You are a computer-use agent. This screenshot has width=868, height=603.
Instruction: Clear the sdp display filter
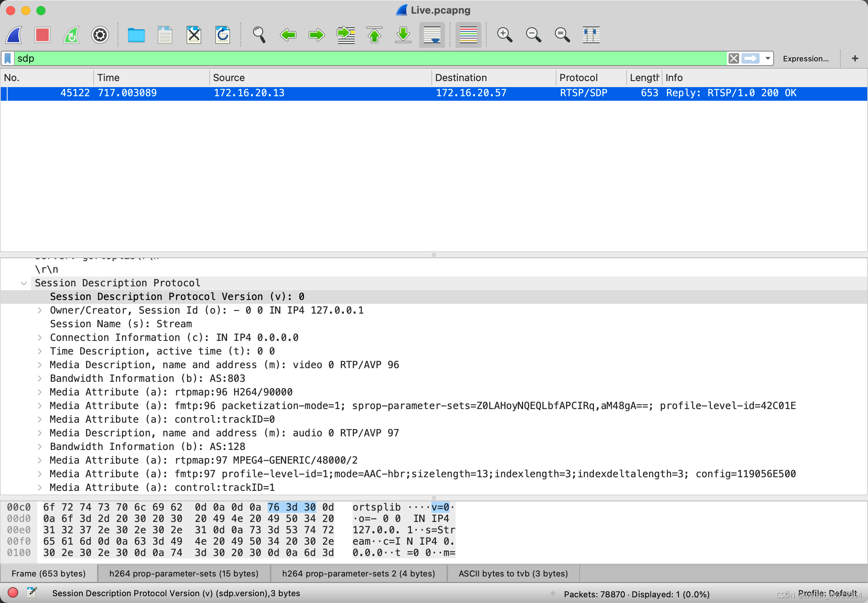point(734,59)
